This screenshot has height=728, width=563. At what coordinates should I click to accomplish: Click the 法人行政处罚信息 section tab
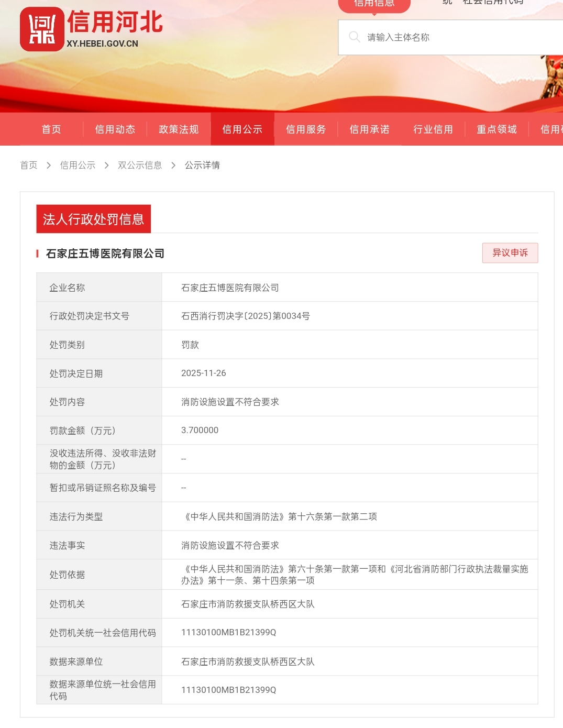[93, 219]
